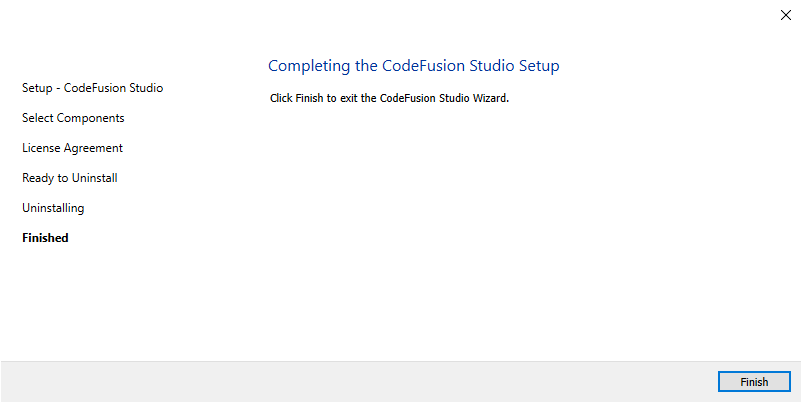Choose the Select Components step
The height and width of the screenshot is (403, 802).
point(73,118)
